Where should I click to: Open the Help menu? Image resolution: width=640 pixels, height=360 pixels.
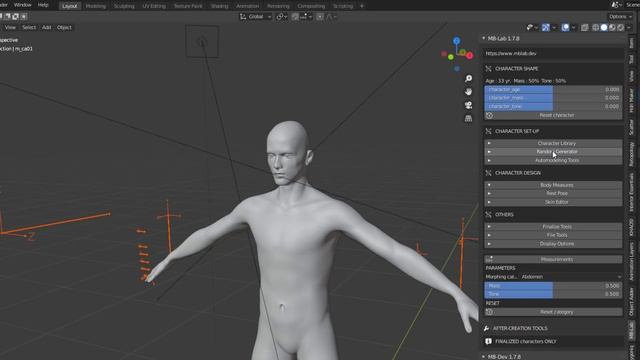tap(43, 5)
